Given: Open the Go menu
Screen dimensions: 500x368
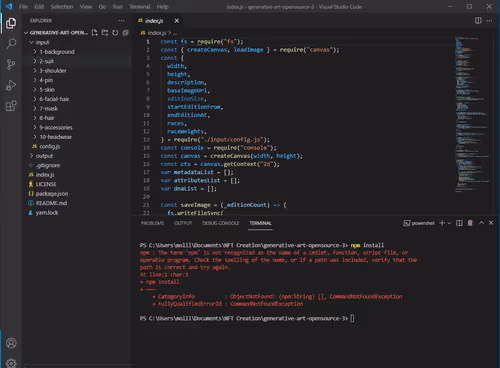Looking at the screenshot, I should [102, 7].
